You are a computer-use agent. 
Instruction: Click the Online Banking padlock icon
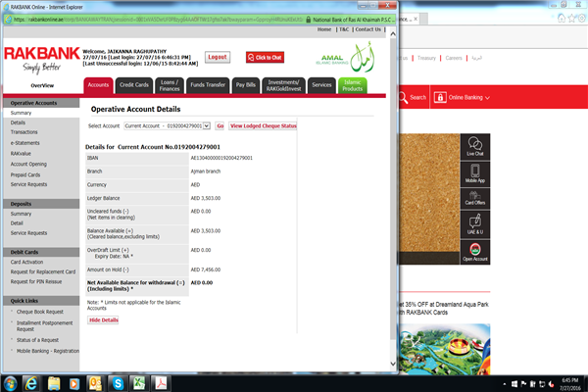click(x=439, y=98)
